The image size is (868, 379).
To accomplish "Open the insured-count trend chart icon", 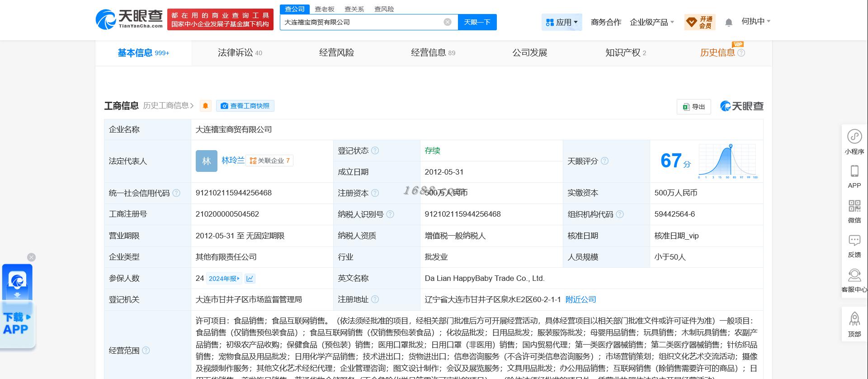I will (250, 279).
